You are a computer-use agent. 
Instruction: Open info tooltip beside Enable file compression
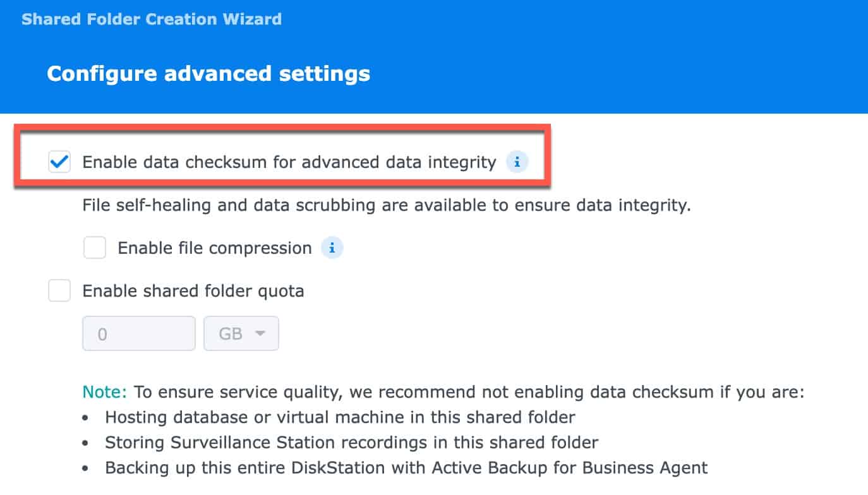click(x=332, y=248)
